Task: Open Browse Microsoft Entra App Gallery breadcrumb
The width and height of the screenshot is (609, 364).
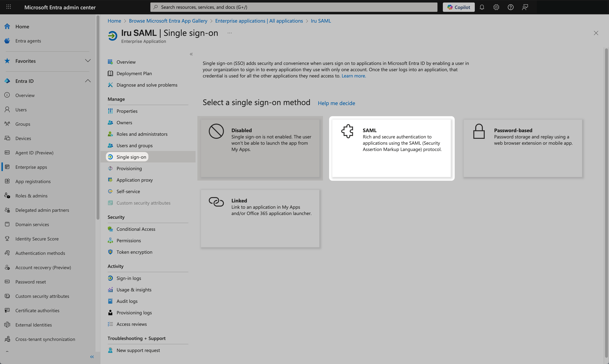Action: click(168, 21)
